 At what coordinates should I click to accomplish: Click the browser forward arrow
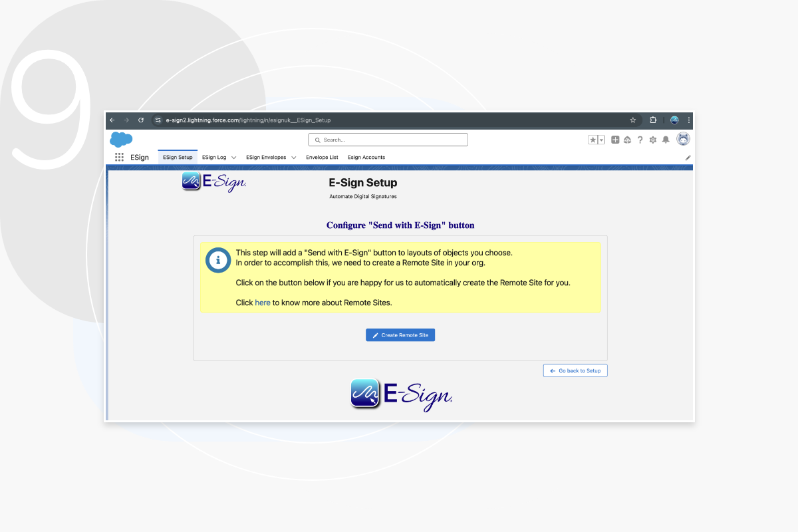[x=126, y=120]
